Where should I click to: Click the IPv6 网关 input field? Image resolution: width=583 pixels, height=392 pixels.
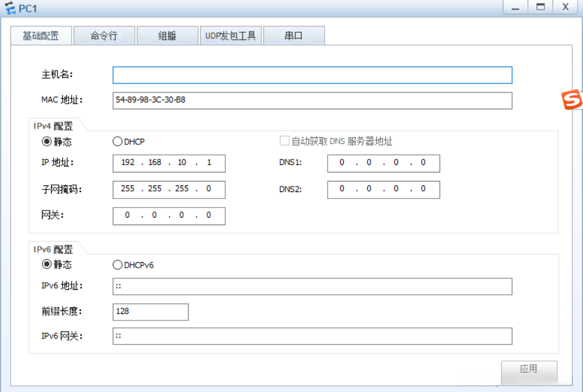(x=312, y=336)
